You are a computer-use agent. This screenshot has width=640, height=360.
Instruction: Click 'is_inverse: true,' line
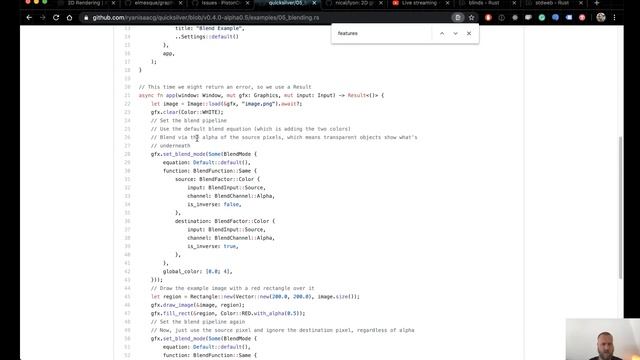213,247
